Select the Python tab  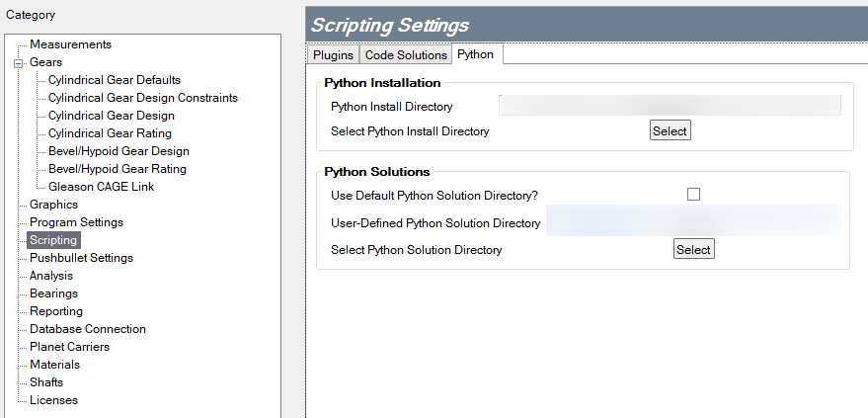476,54
